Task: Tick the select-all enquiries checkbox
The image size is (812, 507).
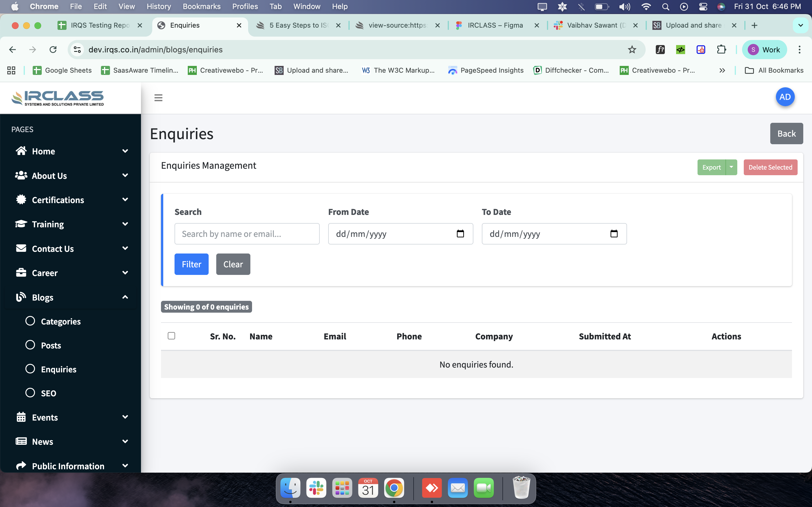Action: click(171, 336)
